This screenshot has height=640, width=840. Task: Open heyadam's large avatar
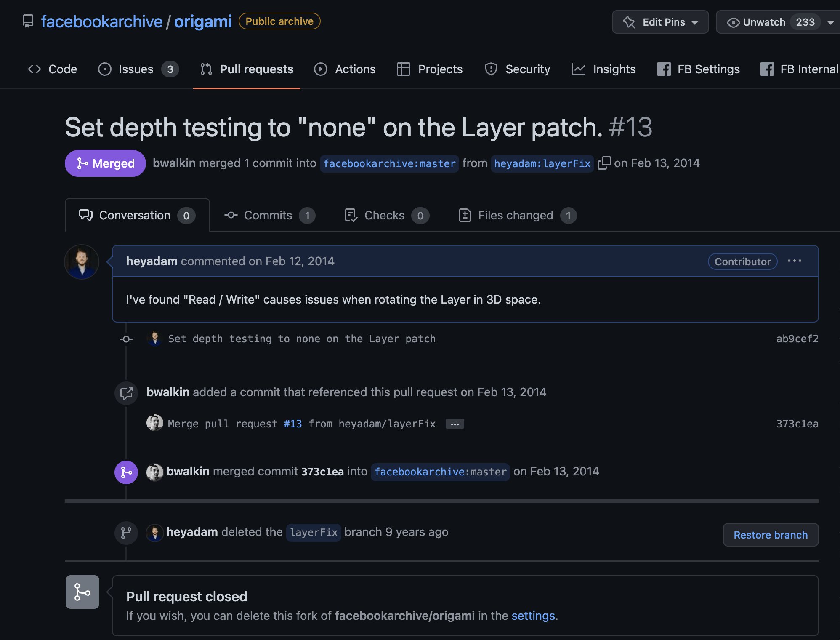pyautogui.click(x=82, y=262)
